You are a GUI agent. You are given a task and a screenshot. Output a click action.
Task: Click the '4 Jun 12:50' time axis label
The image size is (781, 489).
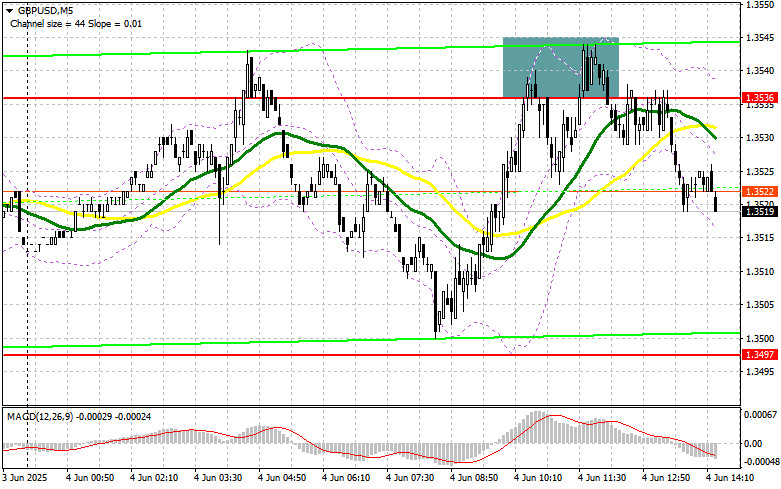pyautogui.click(x=666, y=478)
